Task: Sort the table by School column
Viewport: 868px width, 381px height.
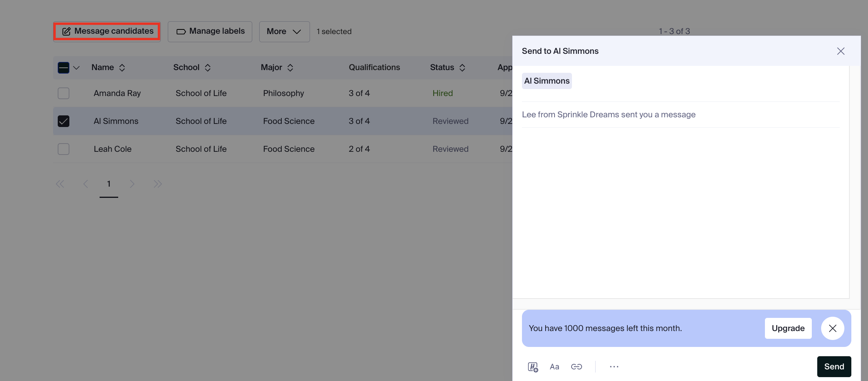Action: pyautogui.click(x=208, y=67)
